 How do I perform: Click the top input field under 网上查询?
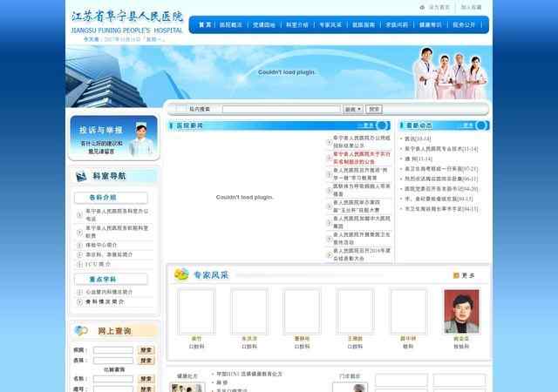pyautogui.click(x=113, y=350)
